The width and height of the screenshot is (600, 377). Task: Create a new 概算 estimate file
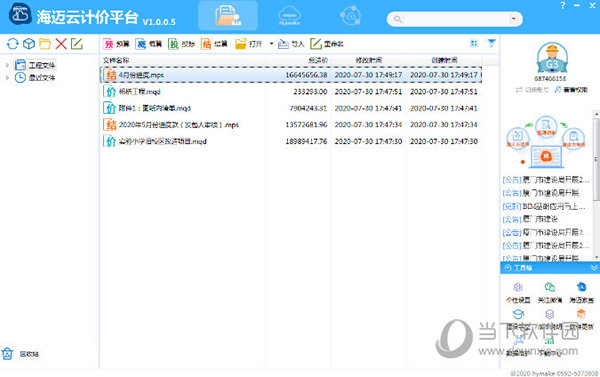(149, 44)
